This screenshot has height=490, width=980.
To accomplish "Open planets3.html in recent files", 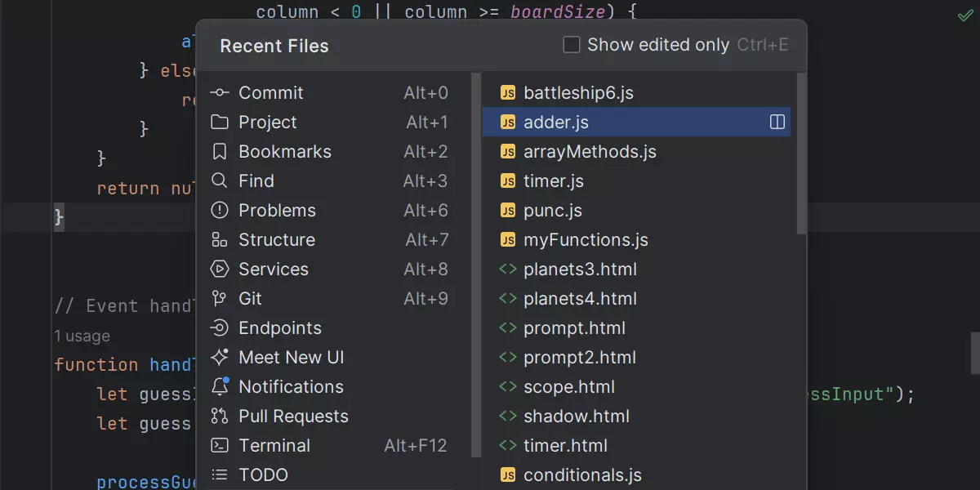I will coord(580,269).
